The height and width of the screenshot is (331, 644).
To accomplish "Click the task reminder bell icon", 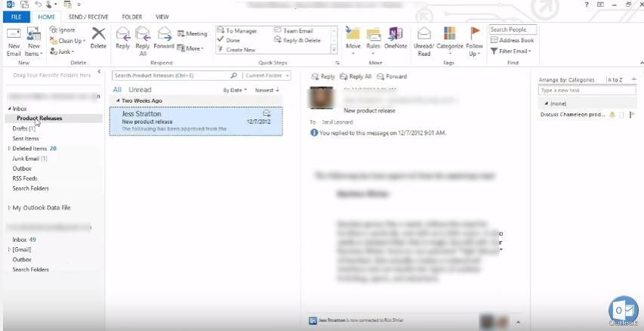I will [x=612, y=115].
